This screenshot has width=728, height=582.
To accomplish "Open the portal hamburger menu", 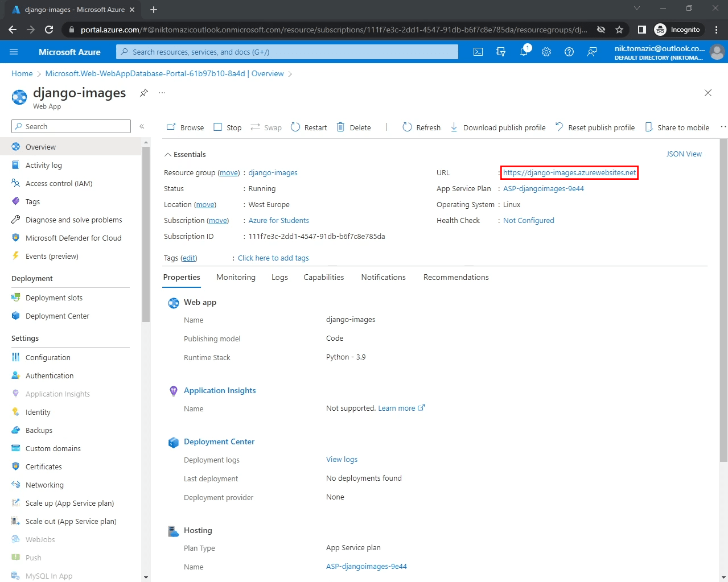I will (13, 52).
